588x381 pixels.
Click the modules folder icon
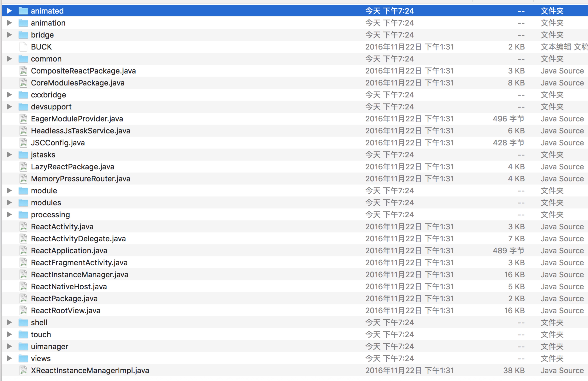(x=23, y=202)
